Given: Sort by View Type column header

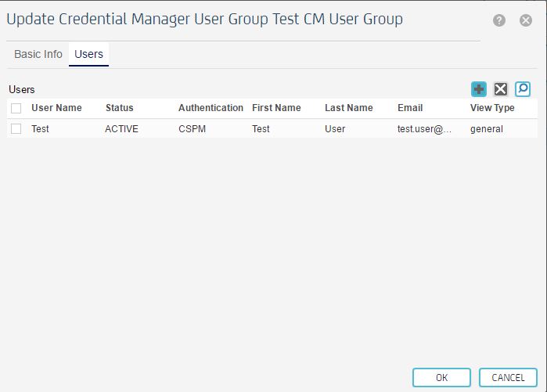Looking at the screenshot, I should (x=492, y=108).
